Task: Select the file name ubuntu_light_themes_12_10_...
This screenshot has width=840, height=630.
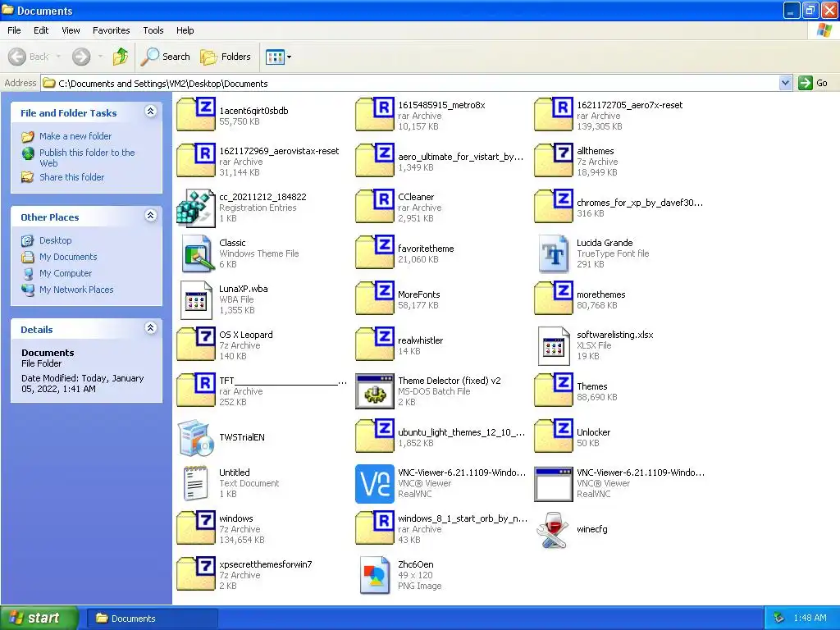Action: 461,432
